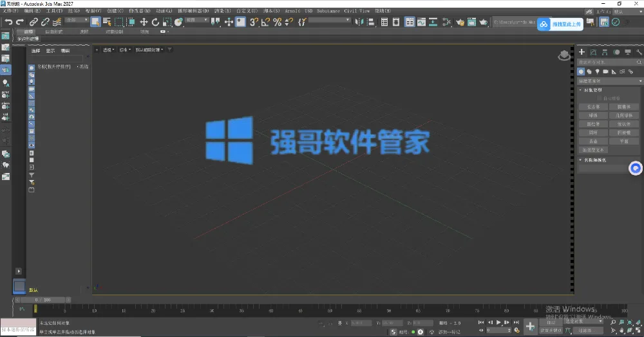Click the Play Animation button
Image resolution: width=644 pixels, height=337 pixels.
498,322
